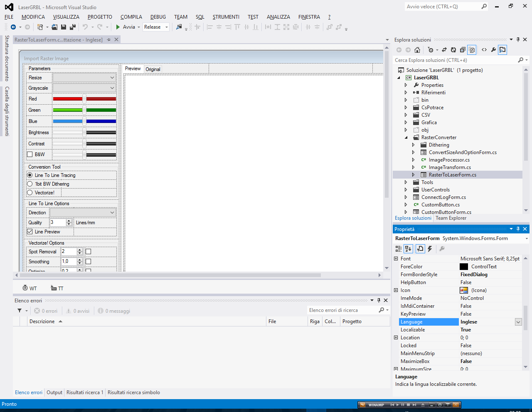The width and height of the screenshot is (532, 412).
Task: Open the PROGETTO menu
Action: [x=100, y=17]
